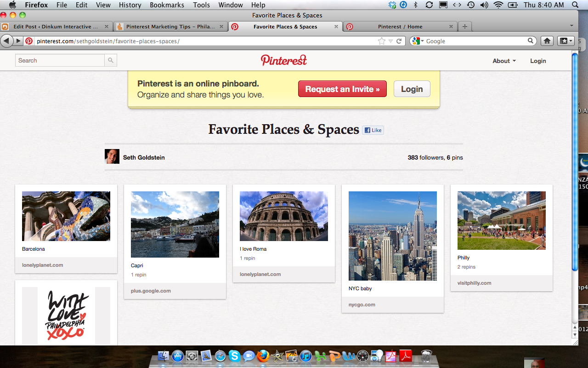
Task: Open the I love Roma Colosseum image
Action: (x=284, y=216)
